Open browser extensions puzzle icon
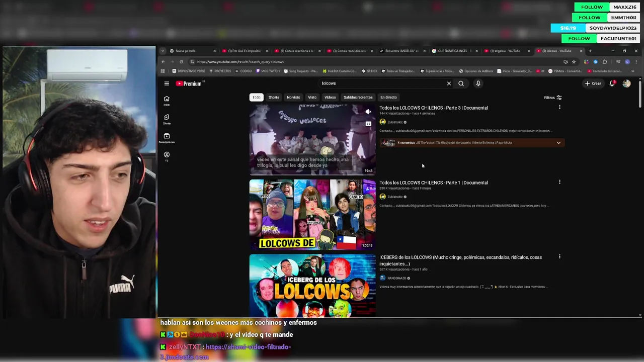Viewport: 644px width, 362px height. (x=605, y=62)
